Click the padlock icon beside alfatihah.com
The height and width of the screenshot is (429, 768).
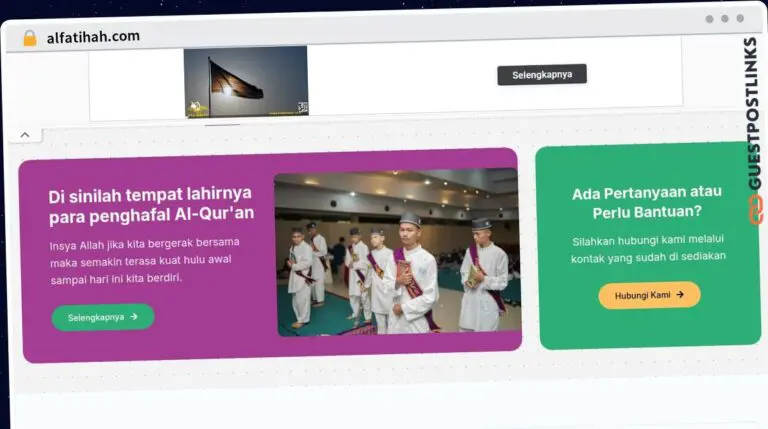(30, 38)
